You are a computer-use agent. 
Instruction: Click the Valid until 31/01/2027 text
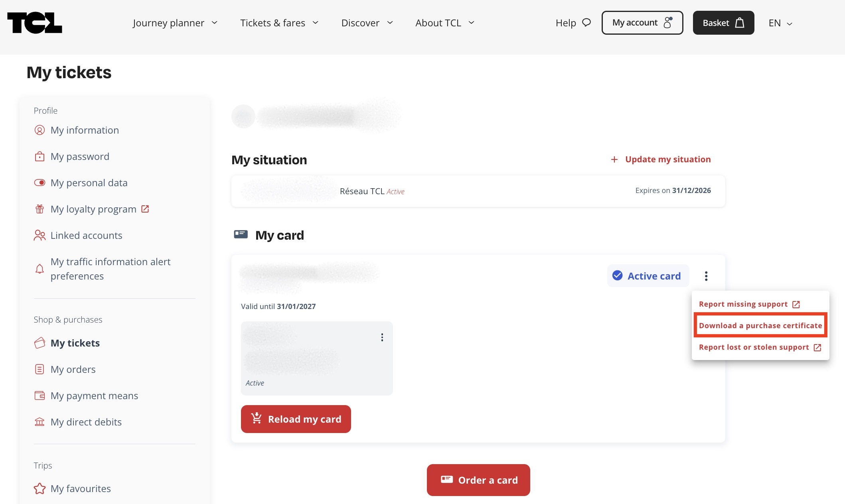tap(278, 306)
